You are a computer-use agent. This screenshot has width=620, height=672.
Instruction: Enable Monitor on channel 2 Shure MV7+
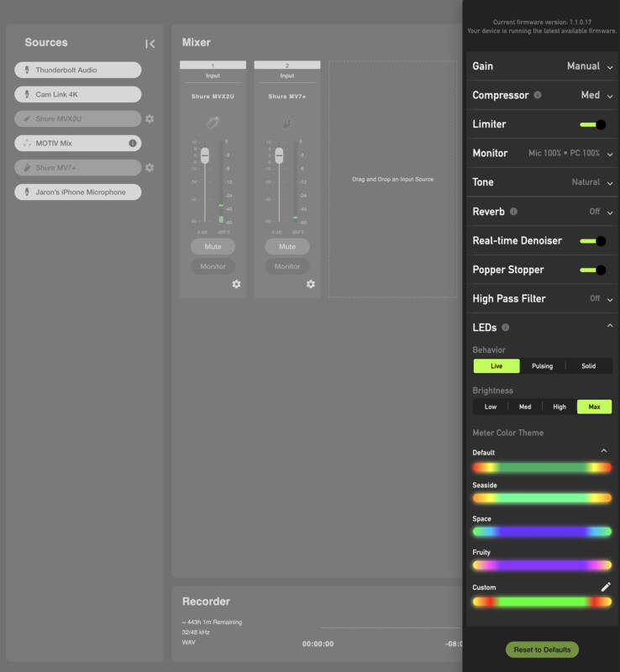tap(286, 266)
